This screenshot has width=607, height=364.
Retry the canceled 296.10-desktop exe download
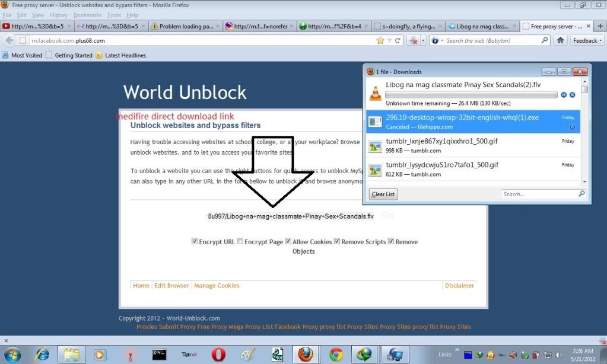tap(572, 127)
